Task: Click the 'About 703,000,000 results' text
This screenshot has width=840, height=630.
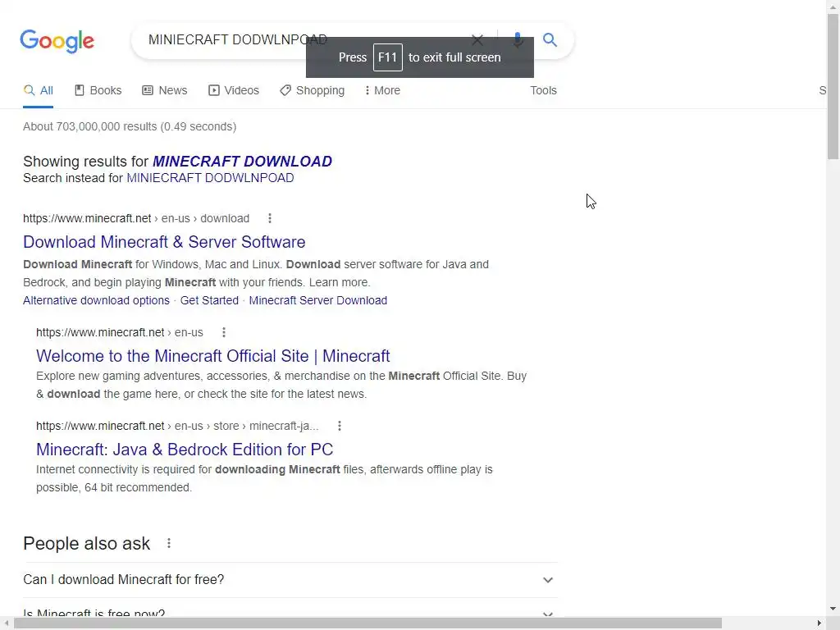Action: point(130,126)
